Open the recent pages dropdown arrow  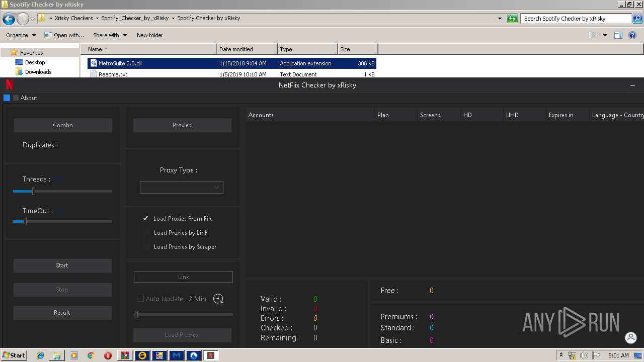coord(33,19)
